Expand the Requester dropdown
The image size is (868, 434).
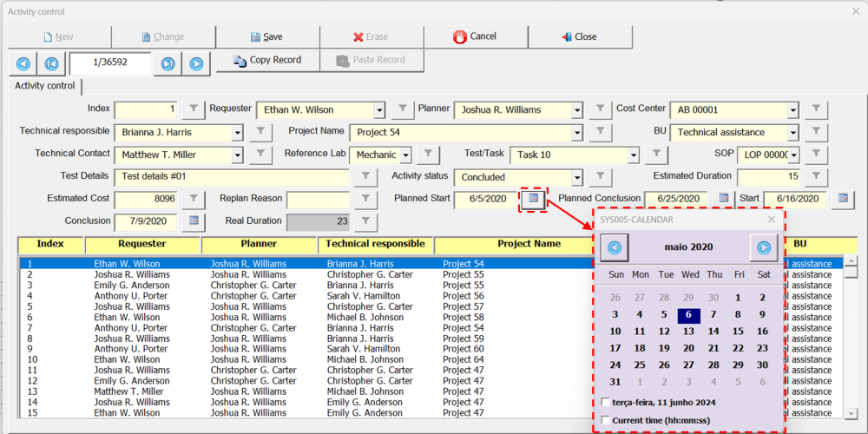[379, 110]
